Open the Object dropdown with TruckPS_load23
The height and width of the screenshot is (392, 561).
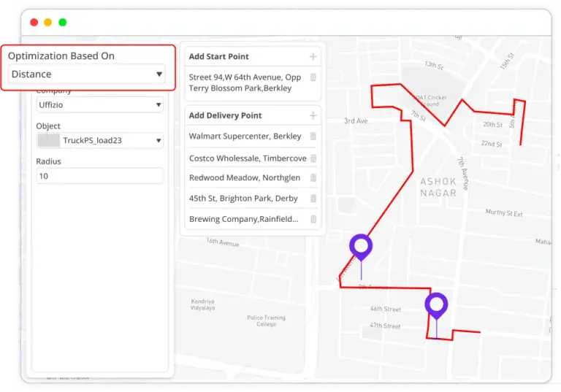point(99,139)
